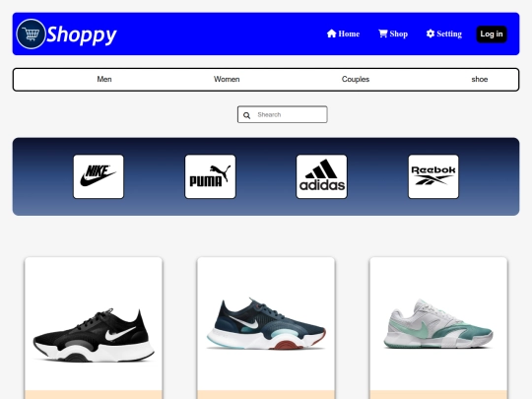Select the Nike brand logo
Image resolution: width=532 pixels, height=399 pixels.
click(x=99, y=176)
